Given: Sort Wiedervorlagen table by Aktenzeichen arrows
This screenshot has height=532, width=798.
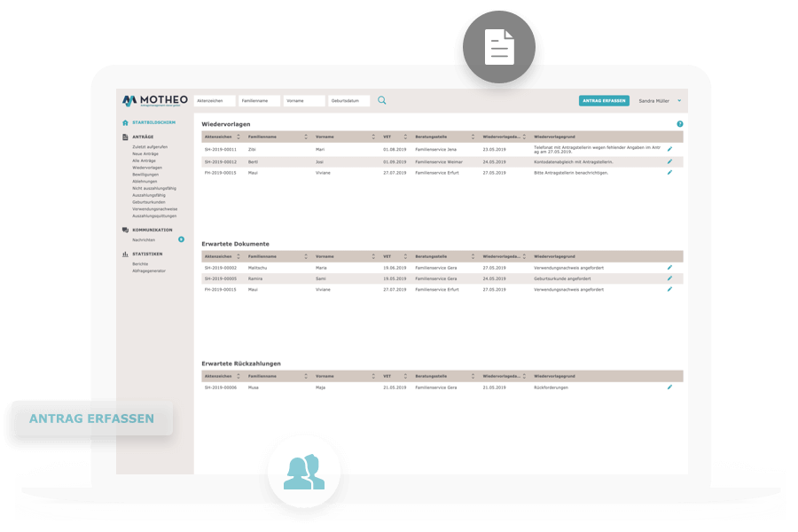Looking at the screenshot, I should pyautogui.click(x=239, y=137).
